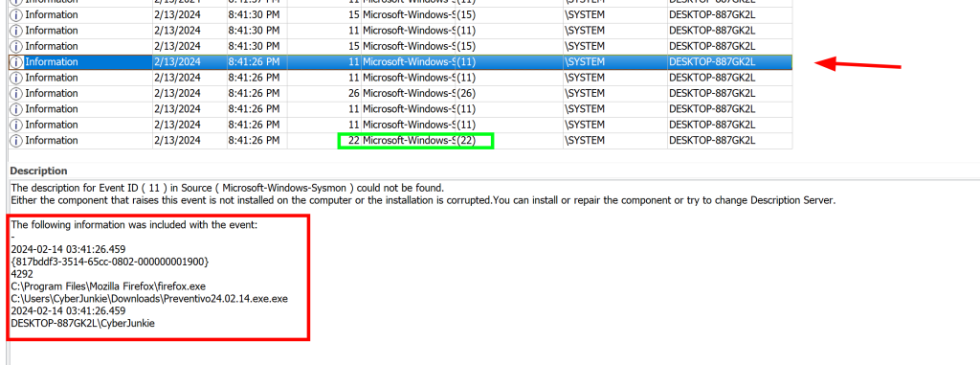Click DESKTOP-887GK2L in the highlighted row
Screen dimensions: 980x365
coord(712,62)
